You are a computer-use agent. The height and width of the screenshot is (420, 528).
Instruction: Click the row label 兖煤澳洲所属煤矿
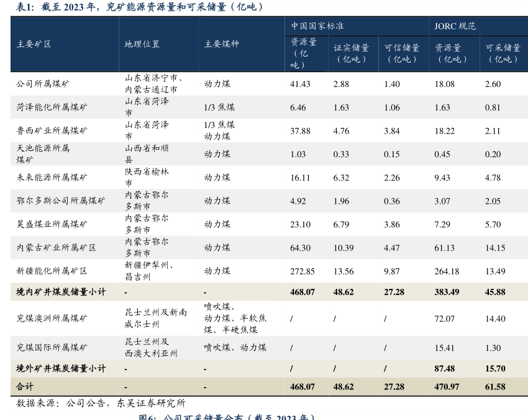pos(52,318)
